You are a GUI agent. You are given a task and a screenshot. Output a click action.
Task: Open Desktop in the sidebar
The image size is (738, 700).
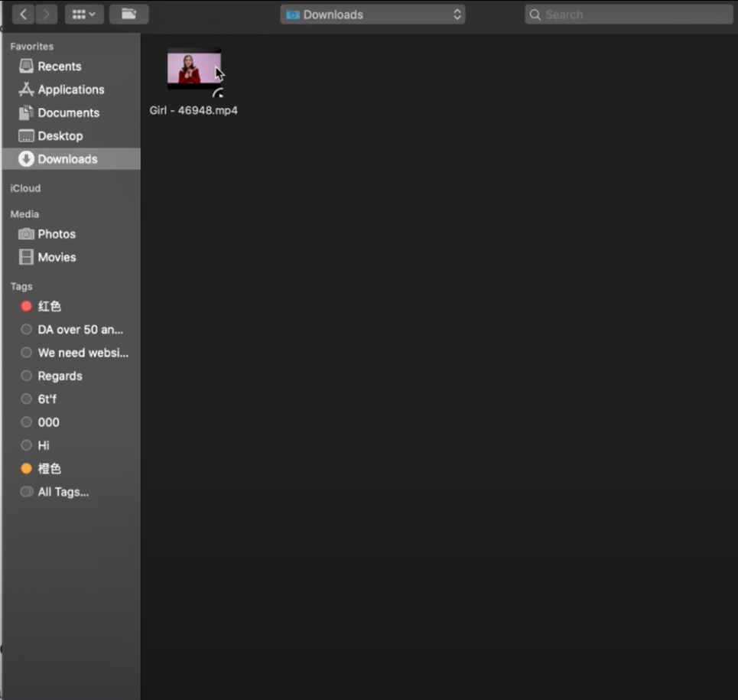(x=71, y=136)
